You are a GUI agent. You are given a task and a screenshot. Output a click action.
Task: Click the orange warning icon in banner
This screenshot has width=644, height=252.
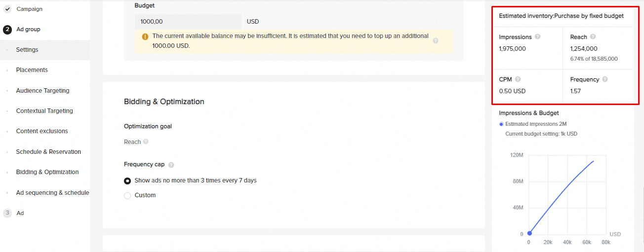(145, 36)
